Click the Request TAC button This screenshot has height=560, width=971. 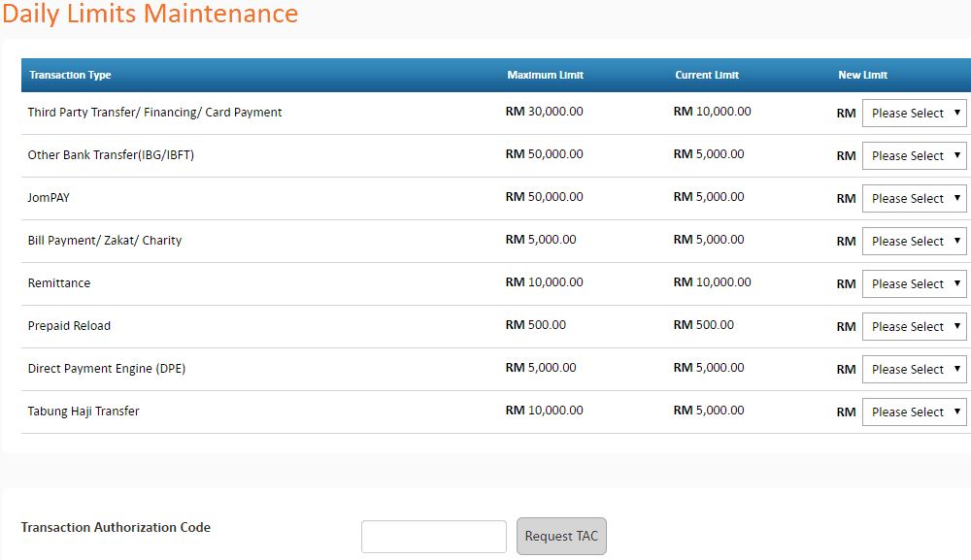561,536
